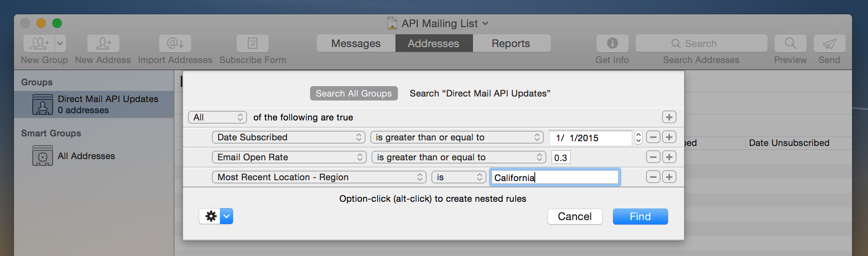868x256 pixels.
Task: Open the Subscribe Form toolbar icon
Action: 253,43
